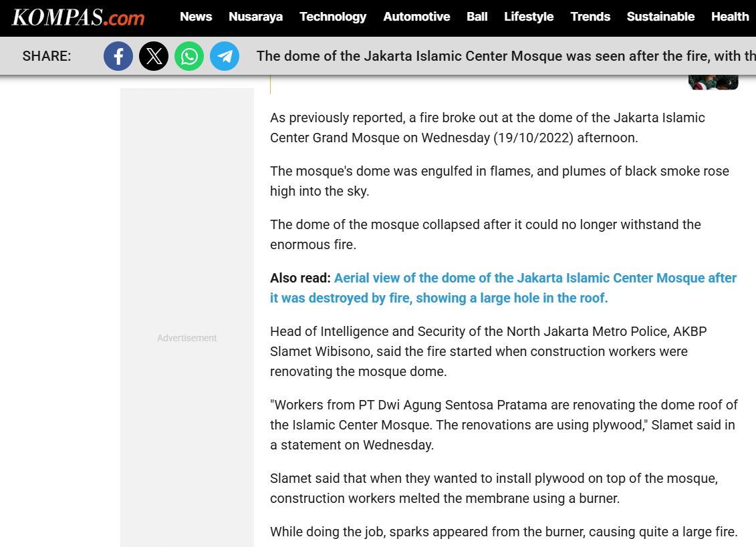
Task: Navigate to the Lifestyle section
Action: tap(529, 17)
